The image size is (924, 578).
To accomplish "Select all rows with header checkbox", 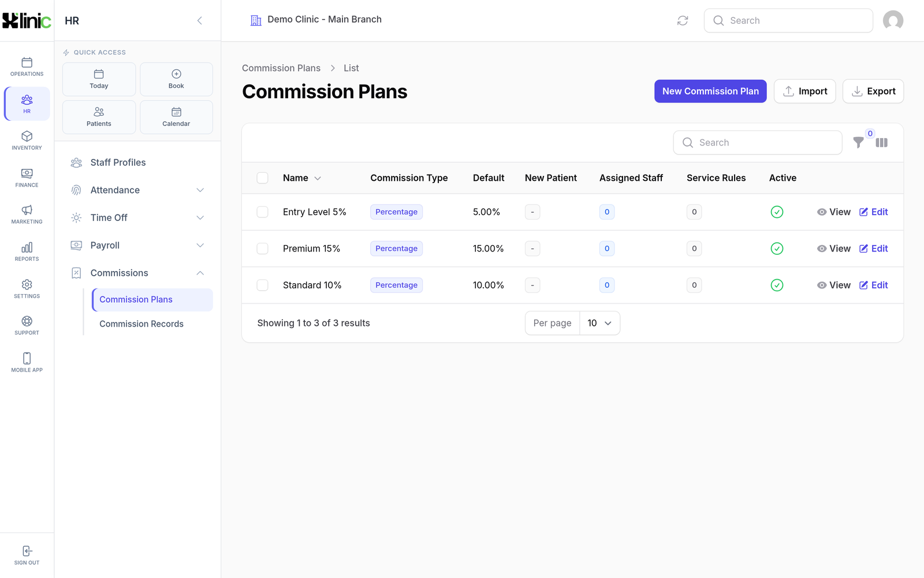I will (x=262, y=178).
